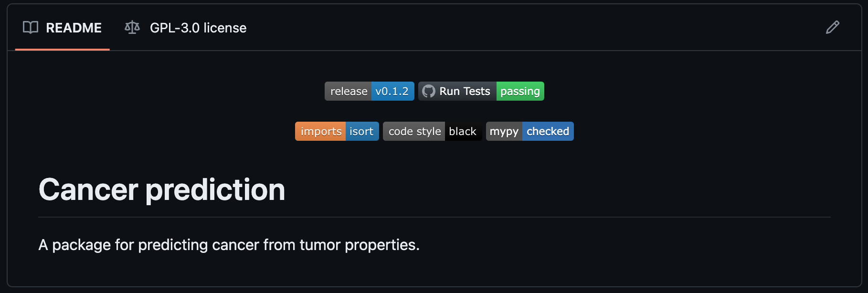Switch to the GPL-3.0 license tab
868x293 pixels.
[x=198, y=28]
